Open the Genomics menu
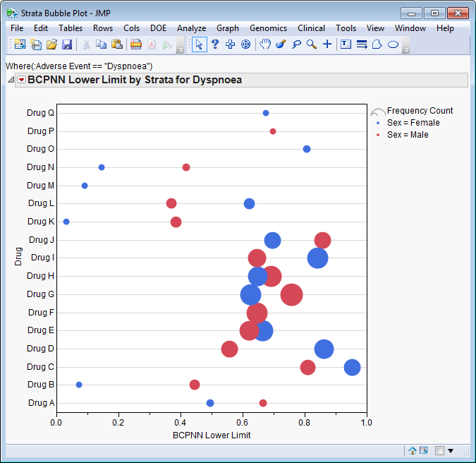 pyautogui.click(x=268, y=28)
